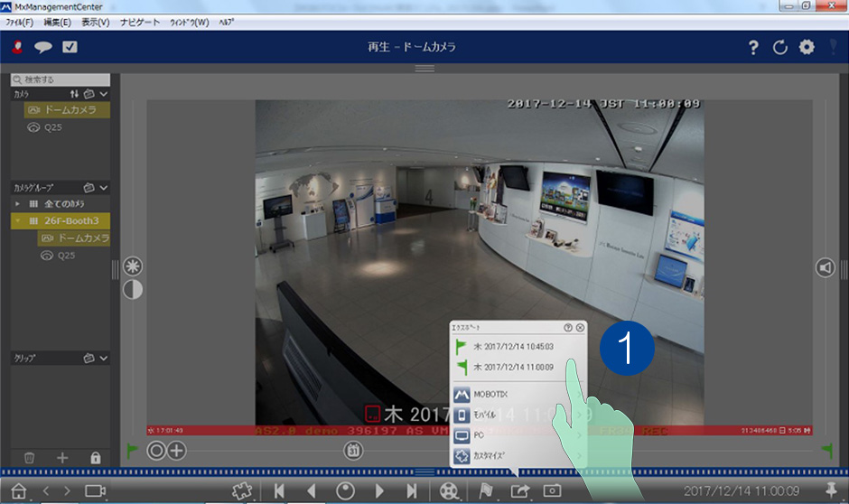Add new item with sidebar plus icon
The height and width of the screenshot is (504, 849).
point(62,458)
